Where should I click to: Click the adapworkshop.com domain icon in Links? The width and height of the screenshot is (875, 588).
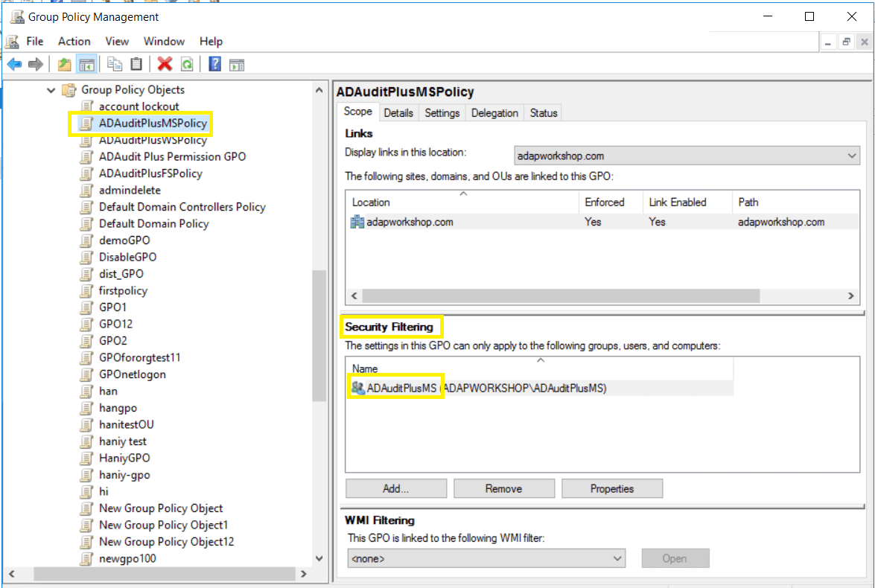click(357, 222)
